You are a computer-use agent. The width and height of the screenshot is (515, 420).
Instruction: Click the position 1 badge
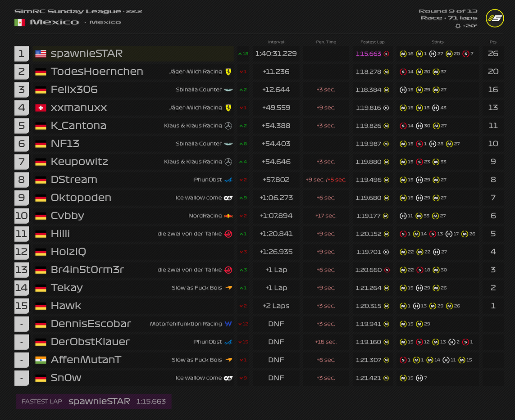[x=22, y=54]
